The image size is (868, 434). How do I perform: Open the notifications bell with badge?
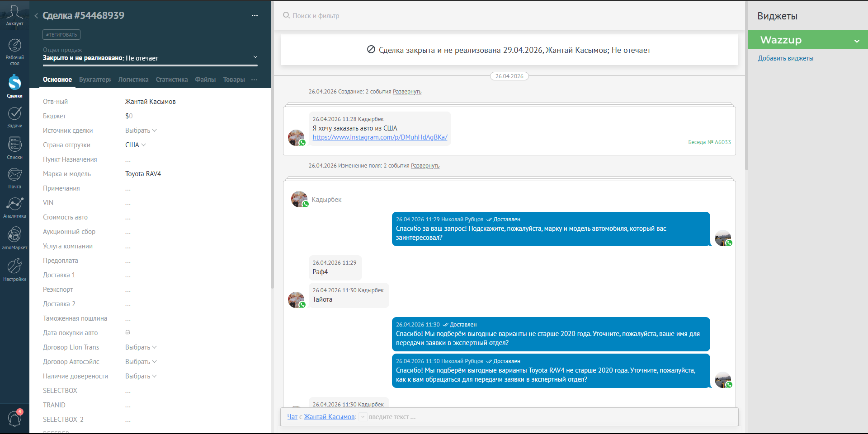coord(15,418)
